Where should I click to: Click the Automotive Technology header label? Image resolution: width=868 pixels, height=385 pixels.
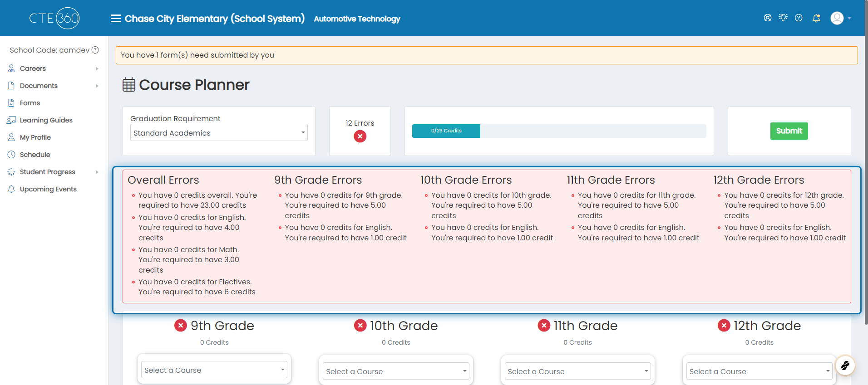tap(357, 19)
